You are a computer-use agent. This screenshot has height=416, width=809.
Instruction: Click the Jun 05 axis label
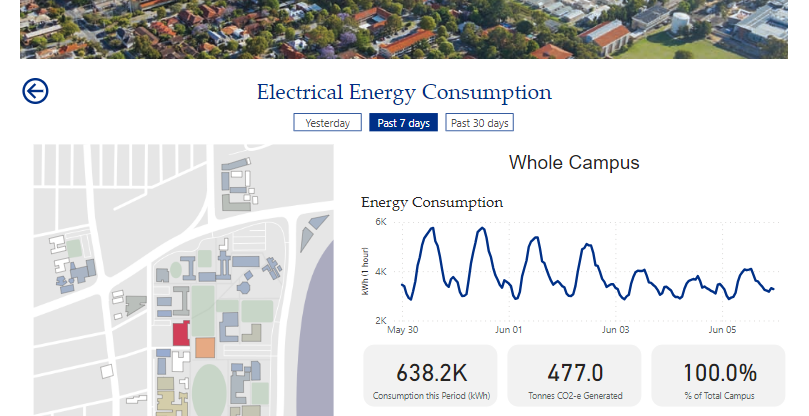pyautogui.click(x=722, y=330)
